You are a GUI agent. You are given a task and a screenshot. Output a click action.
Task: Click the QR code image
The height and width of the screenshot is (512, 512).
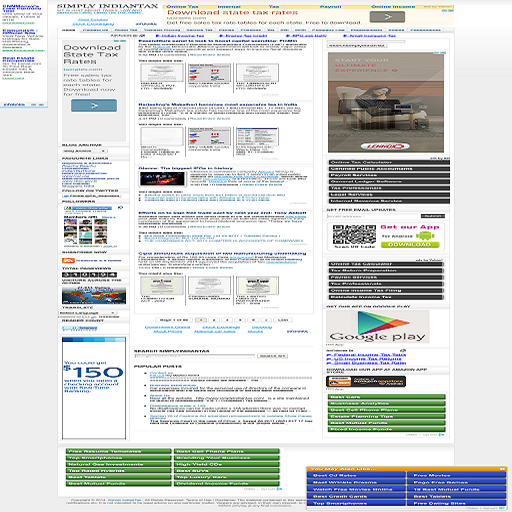354,235
